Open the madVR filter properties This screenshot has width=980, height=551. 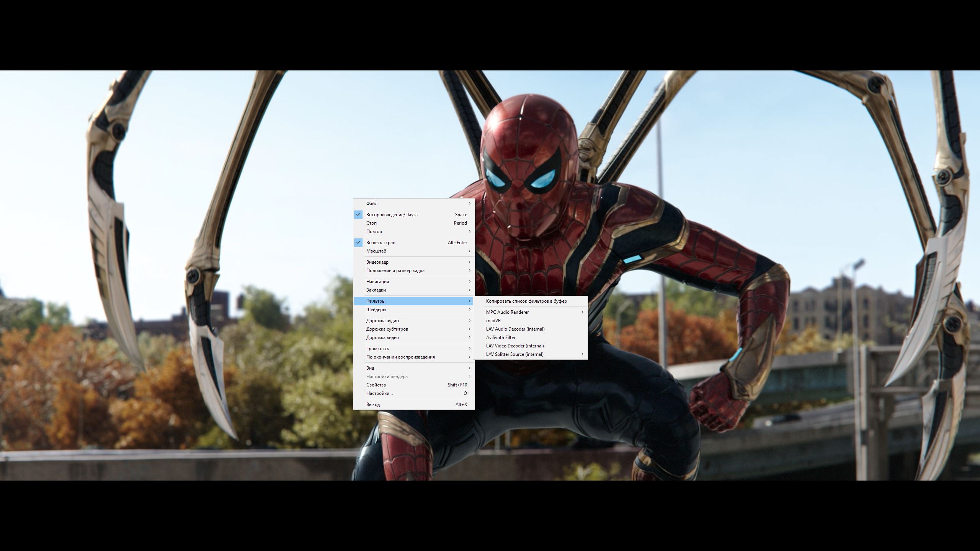click(493, 321)
